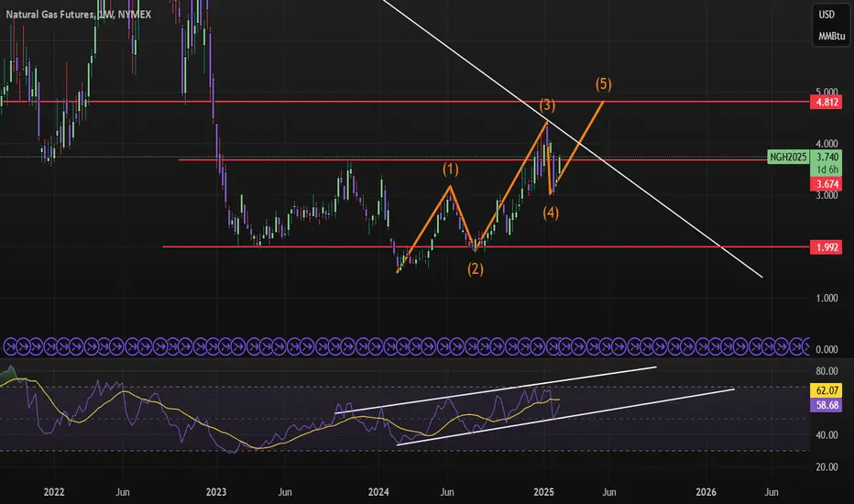Click the 1.000 price axis value
This screenshot has height=504, width=854.
(827, 298)
